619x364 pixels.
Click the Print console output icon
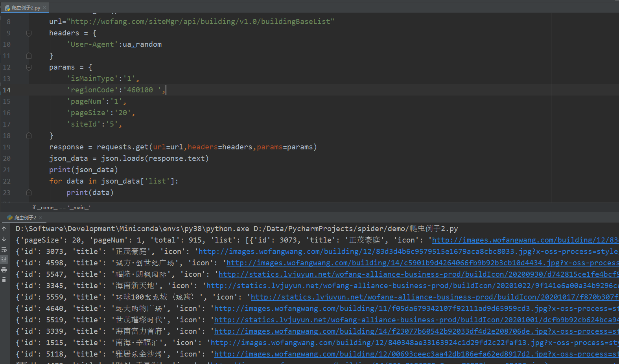coord(4,270)
